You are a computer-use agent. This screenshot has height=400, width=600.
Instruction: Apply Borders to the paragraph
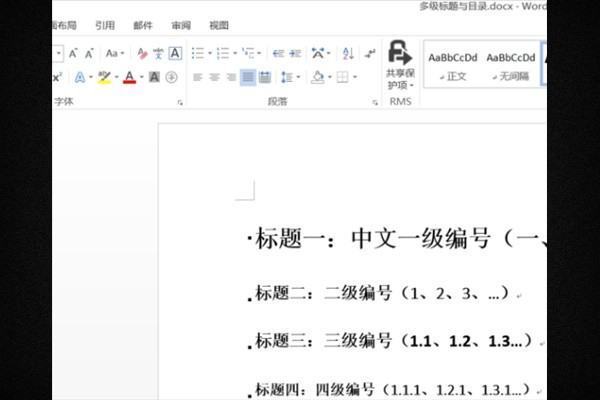pos(342,78)
